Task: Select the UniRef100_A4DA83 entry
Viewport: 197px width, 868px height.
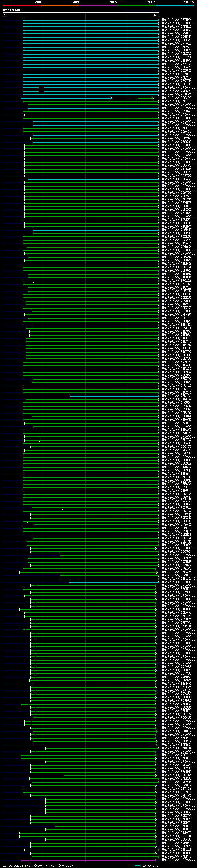Action: coord(176,365)
